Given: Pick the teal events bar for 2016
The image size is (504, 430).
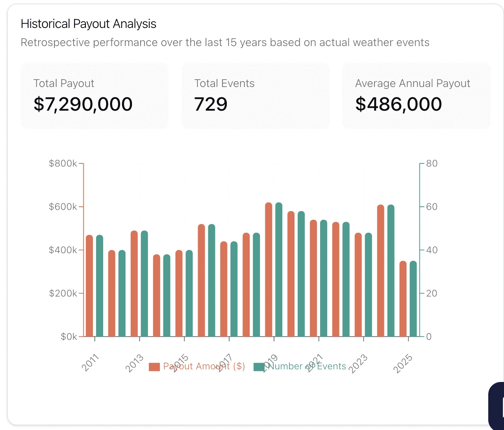Looking at the screenshot, I should point(211,280).
